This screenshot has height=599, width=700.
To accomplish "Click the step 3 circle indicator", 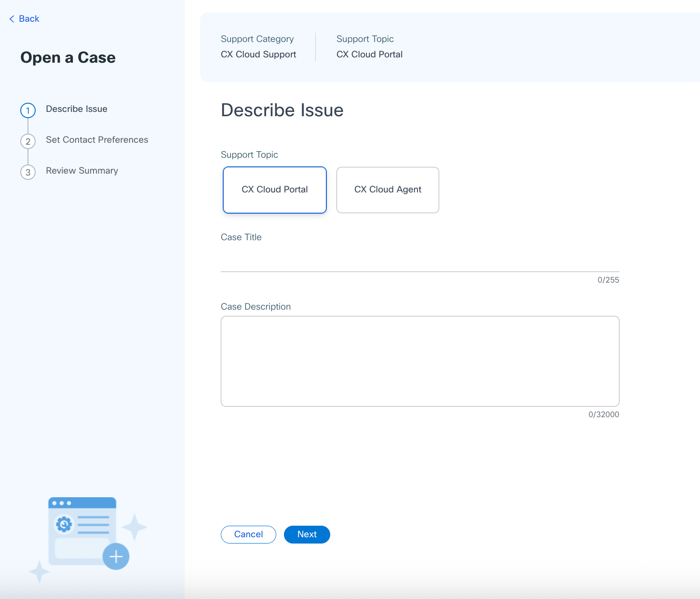I will coord(28,172).
